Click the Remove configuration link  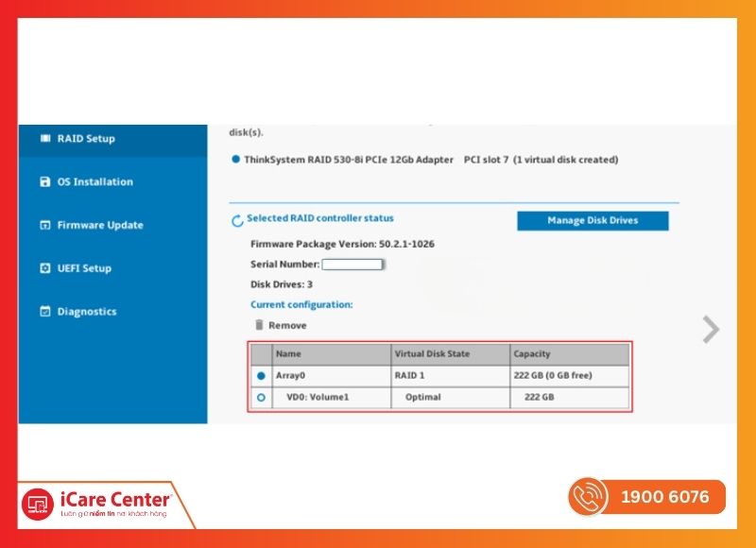point(287,325)
